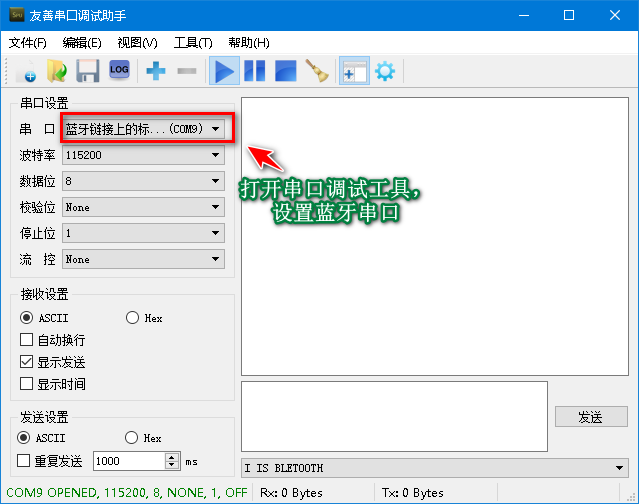639x504 pixels.
Task: Click the 发送 button
Action: coord(591,417)
